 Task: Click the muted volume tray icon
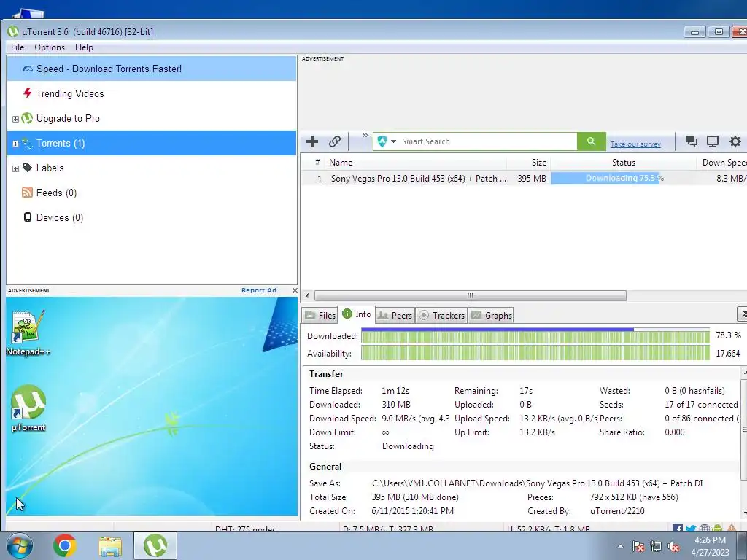[673, 546]
